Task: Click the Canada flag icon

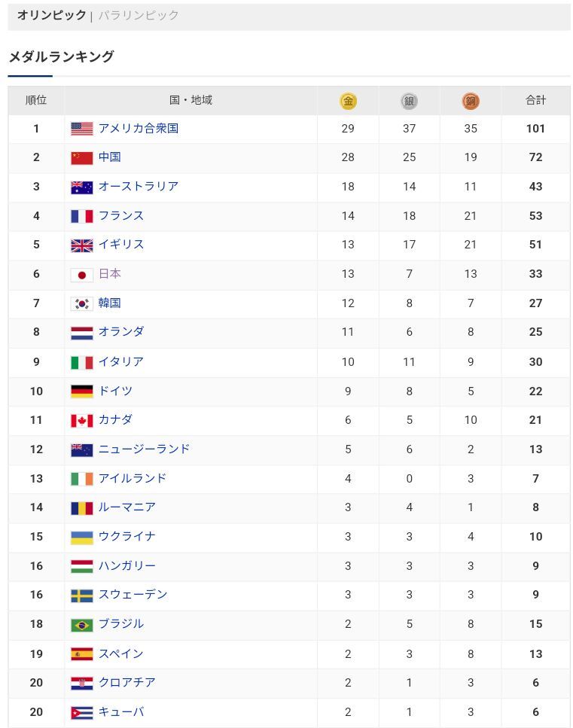Action: click(x=82, y=420)
